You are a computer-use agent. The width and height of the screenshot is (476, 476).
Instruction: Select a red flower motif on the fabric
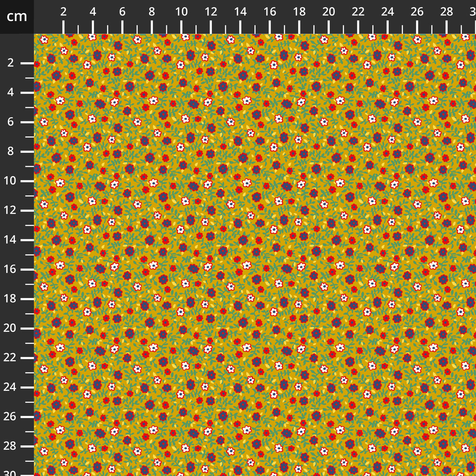click(73, 76)
